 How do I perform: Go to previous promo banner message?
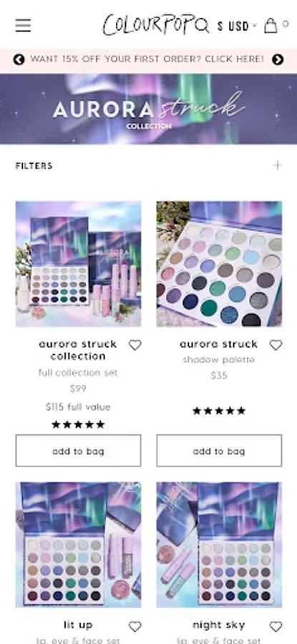coord(19,59)
